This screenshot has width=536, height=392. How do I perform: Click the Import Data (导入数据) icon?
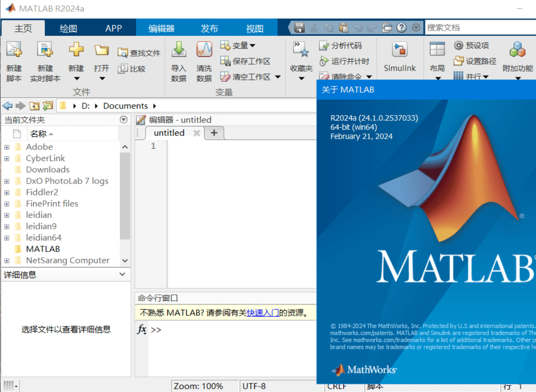click(178, 50)
